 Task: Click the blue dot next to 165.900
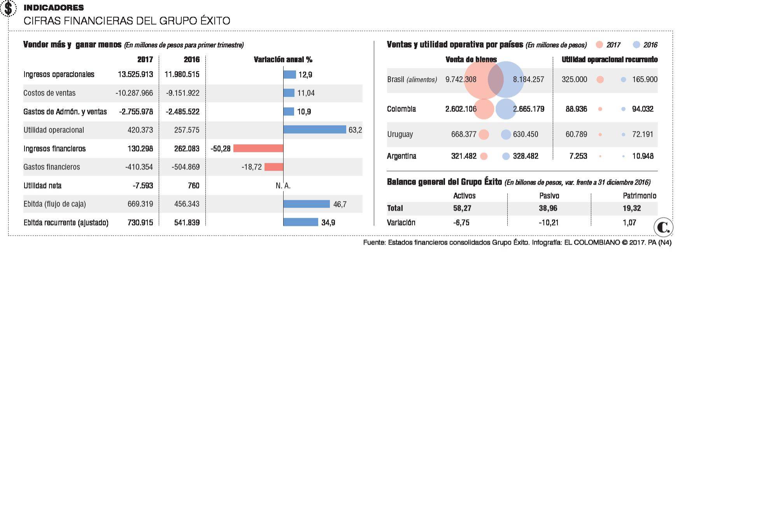pyautogui.click(x=623, y=80)
